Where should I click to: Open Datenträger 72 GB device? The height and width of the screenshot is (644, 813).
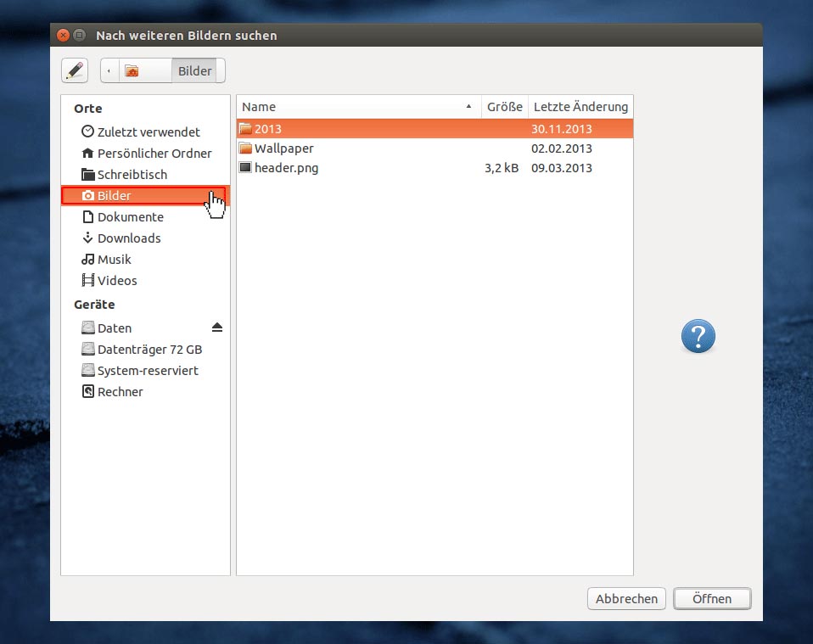tap(145, 349)
